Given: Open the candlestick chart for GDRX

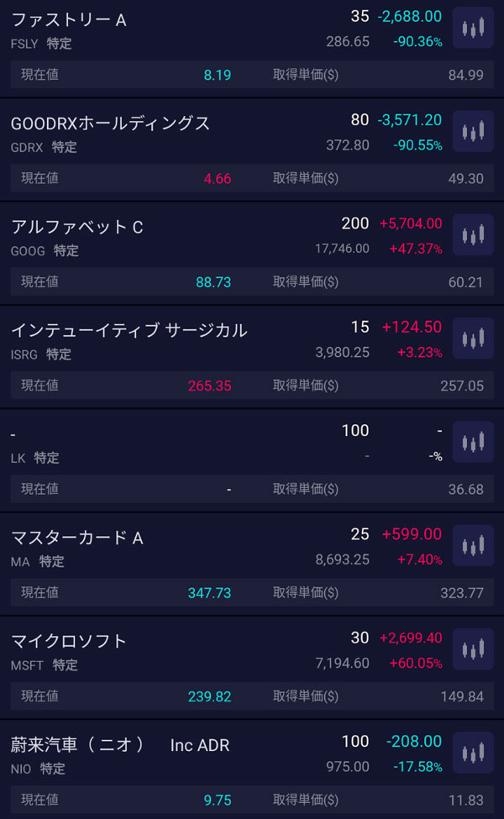Looking at the screenshot, I should (473, 132).
